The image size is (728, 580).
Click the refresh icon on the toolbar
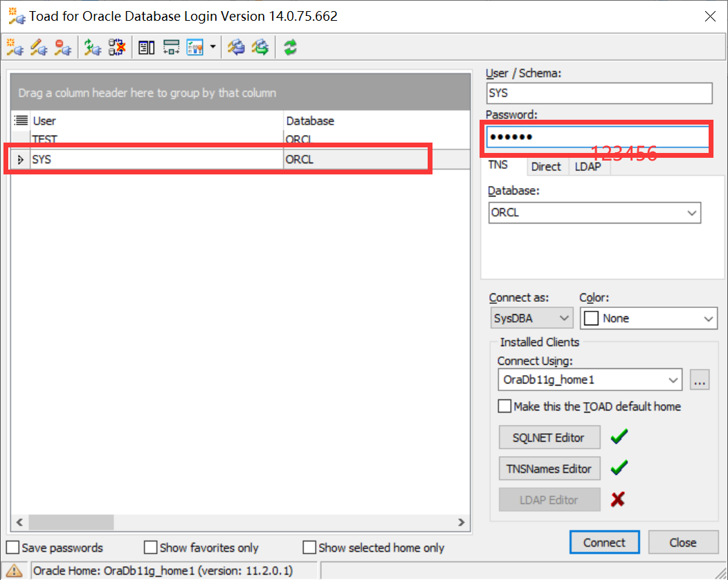coord(289,47)
